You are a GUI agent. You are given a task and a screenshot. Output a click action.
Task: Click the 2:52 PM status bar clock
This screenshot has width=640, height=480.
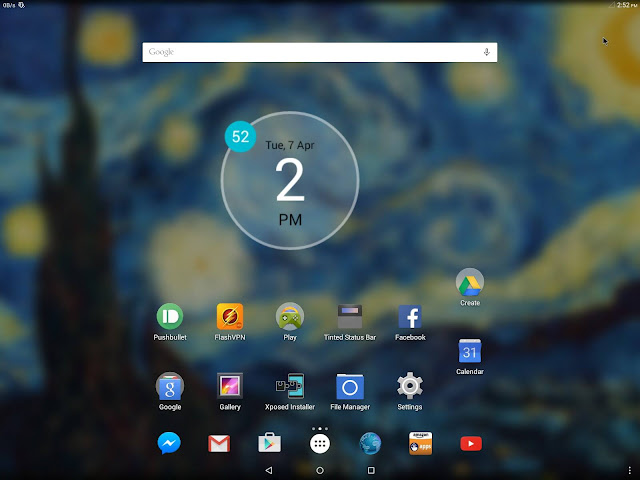tap(627, 5)
